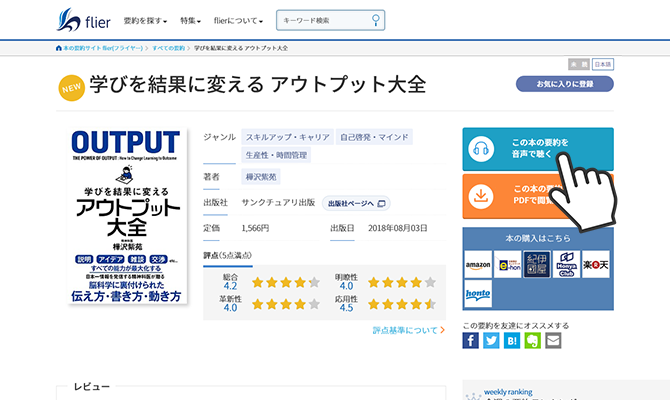Click the breadcrumb home icon

pos(59,48)
